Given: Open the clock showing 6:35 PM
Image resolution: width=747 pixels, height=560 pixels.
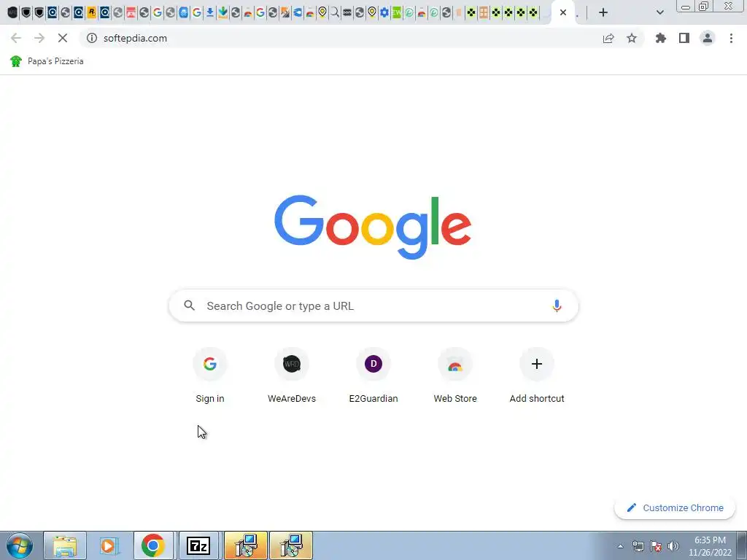Looking at the screenshot, I should tap(710, 545).
